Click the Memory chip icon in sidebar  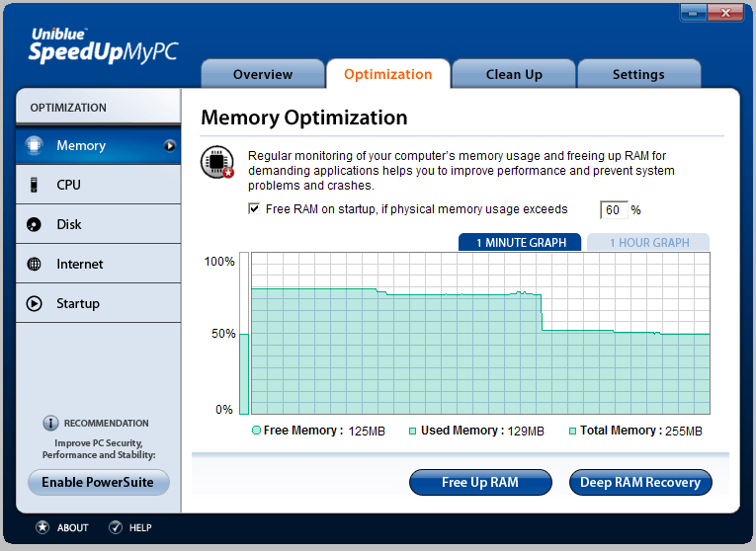pyautogui.click(x=35, y=145)
